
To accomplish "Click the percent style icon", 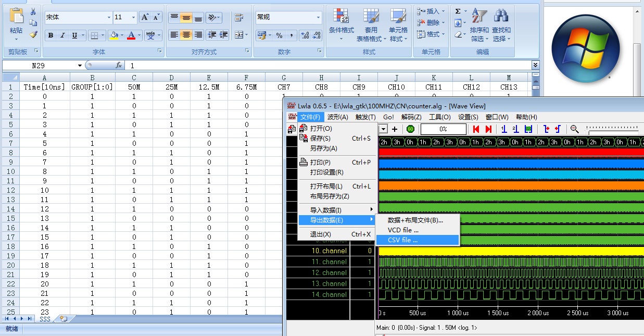I will coord(279,35).
